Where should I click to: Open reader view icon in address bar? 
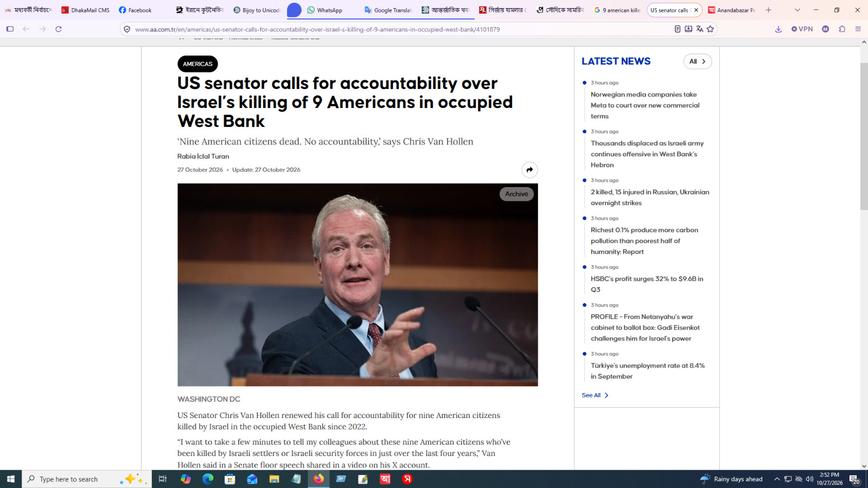click(678, 29)
